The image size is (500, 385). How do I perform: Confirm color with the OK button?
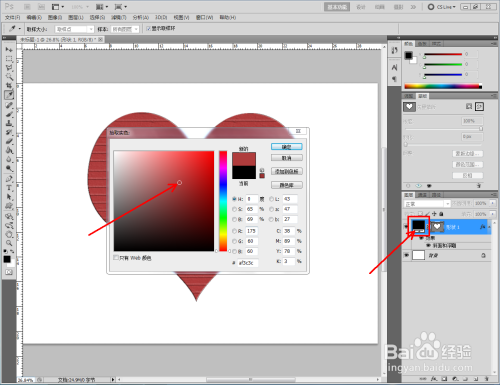point(287,147)
